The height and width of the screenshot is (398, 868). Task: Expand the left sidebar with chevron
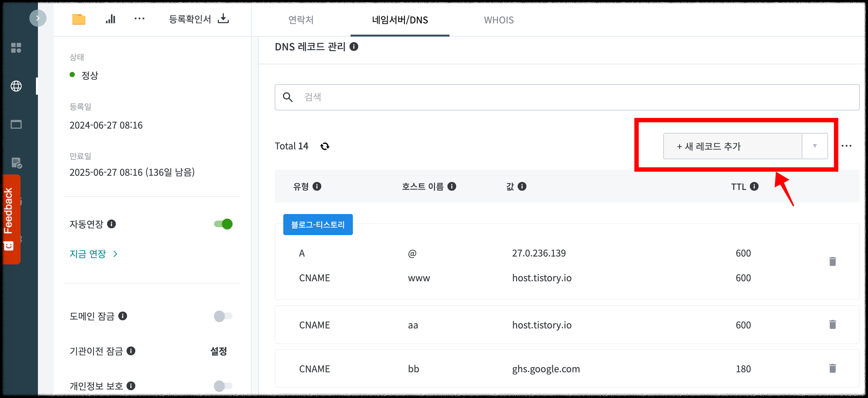(38, 18)
